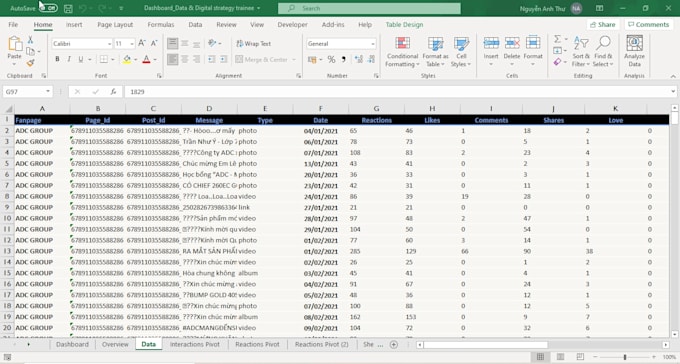Select the row 13 header
The image size is (680, 364).
point(7,251)
